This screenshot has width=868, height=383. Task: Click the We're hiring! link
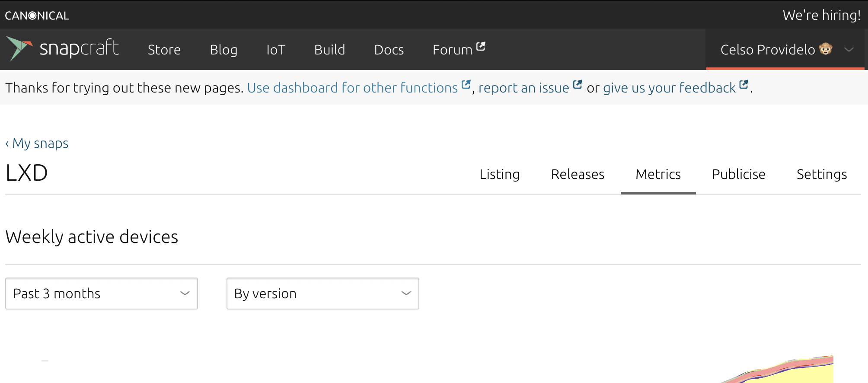821,15
